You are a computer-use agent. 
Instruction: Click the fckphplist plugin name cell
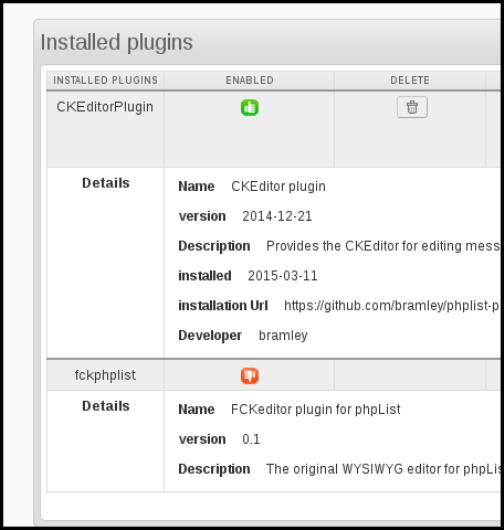105,375
